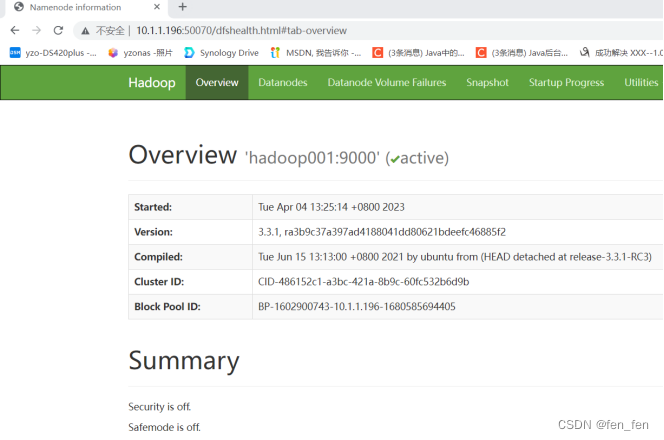Open the Synology Drive bookmark
Viewport: 664px width, 440px height.
click(x=222, y=53)
